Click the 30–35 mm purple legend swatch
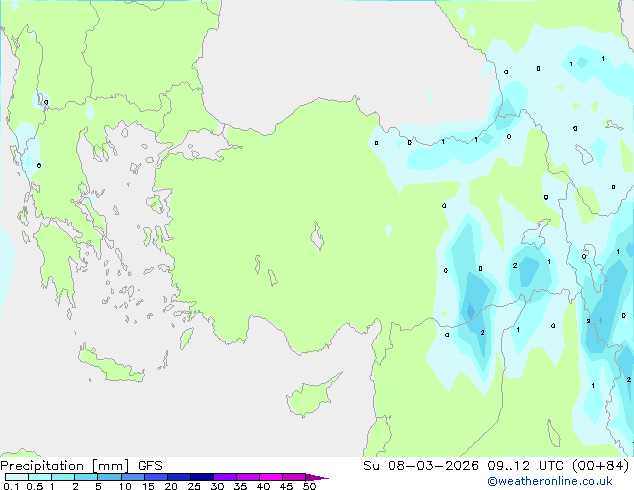 coord(224,477)
